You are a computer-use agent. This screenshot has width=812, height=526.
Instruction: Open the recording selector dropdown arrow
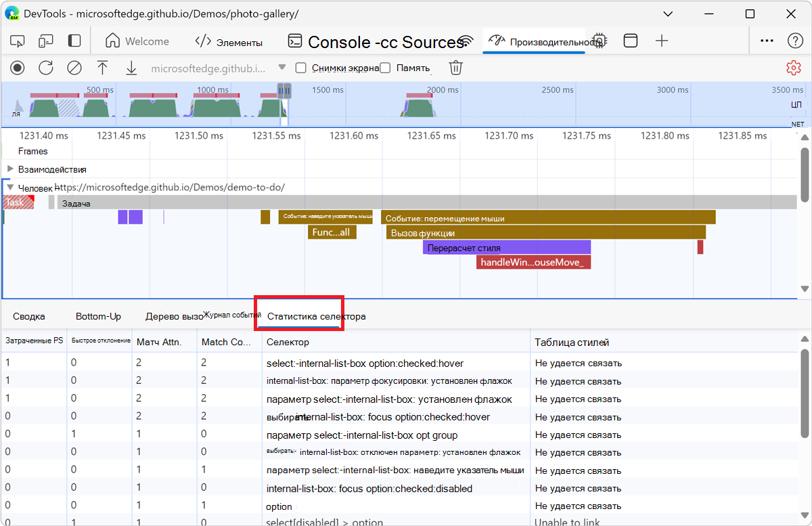point(282,68)
